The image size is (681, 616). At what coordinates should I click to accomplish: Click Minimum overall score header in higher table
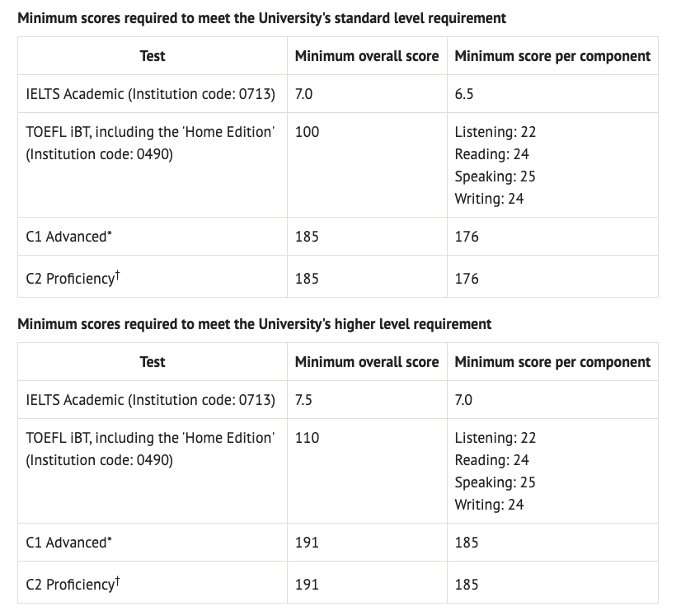pos(367,362)
